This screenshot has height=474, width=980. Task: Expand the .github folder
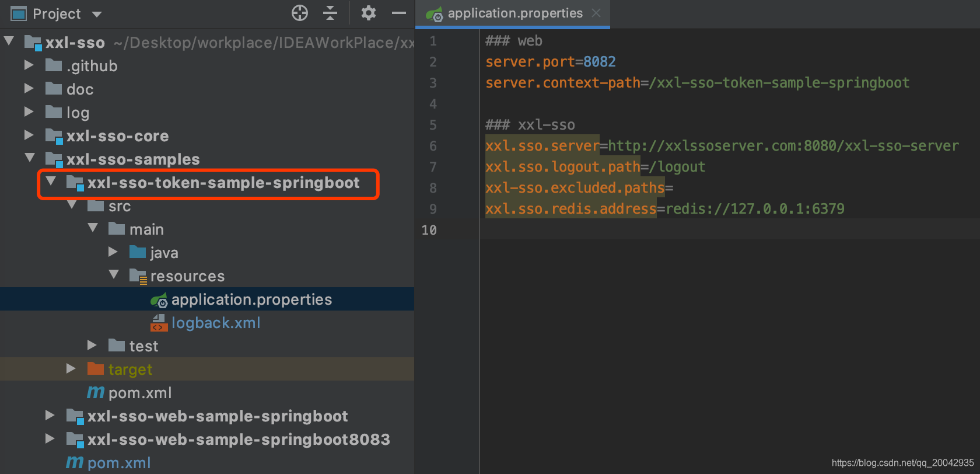click(x=29, y=65)
